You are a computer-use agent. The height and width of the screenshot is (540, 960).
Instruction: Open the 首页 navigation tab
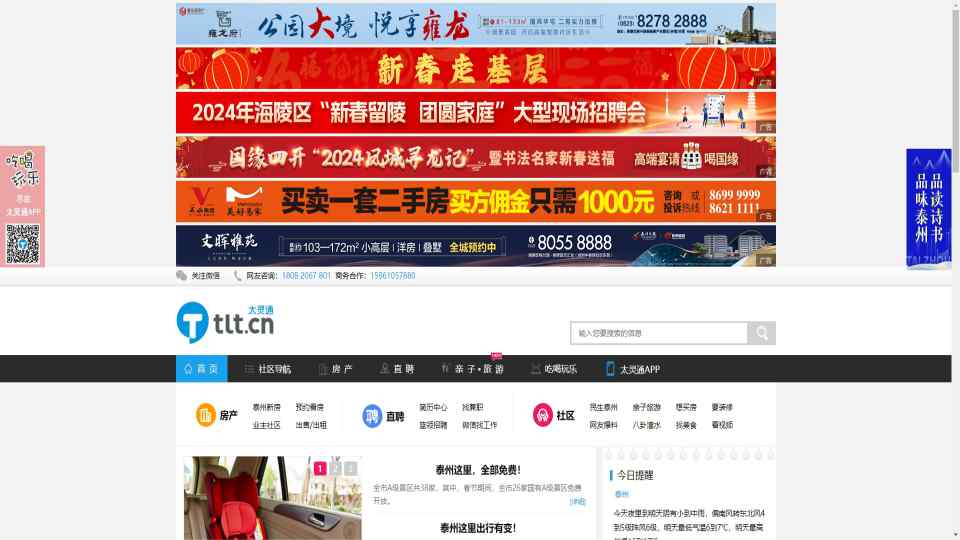click(201, 369)
